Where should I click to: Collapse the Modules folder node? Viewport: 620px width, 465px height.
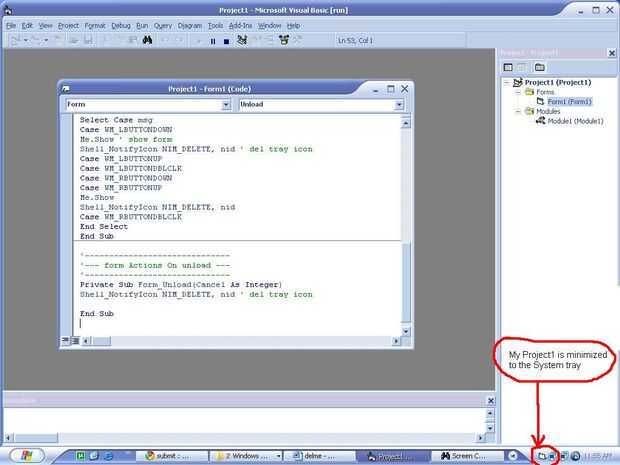(x=518, y=112)
